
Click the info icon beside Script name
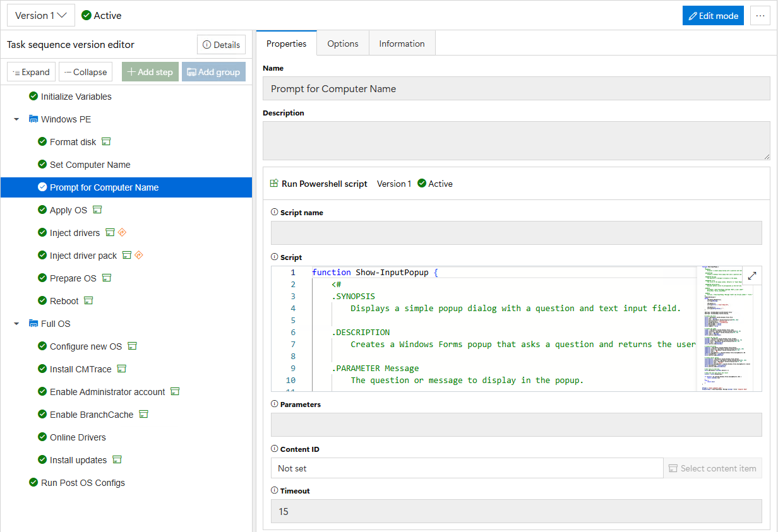[274, 213]
